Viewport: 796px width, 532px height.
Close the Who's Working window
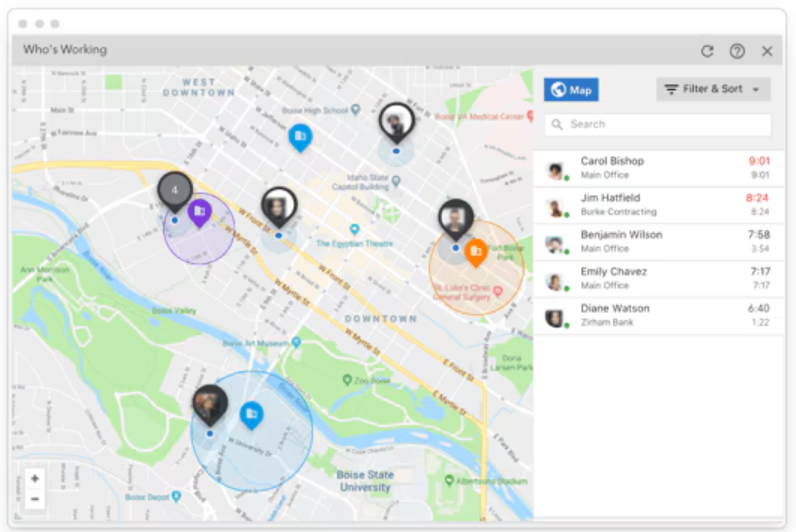point(767,51)
